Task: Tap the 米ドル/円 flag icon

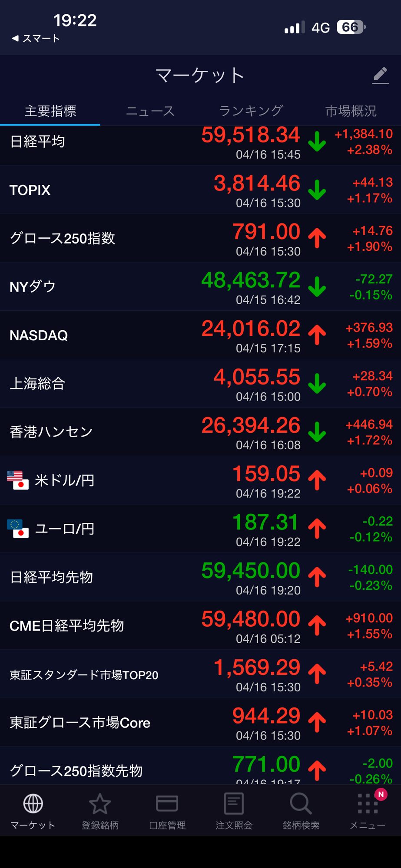Action: (18, 480)
